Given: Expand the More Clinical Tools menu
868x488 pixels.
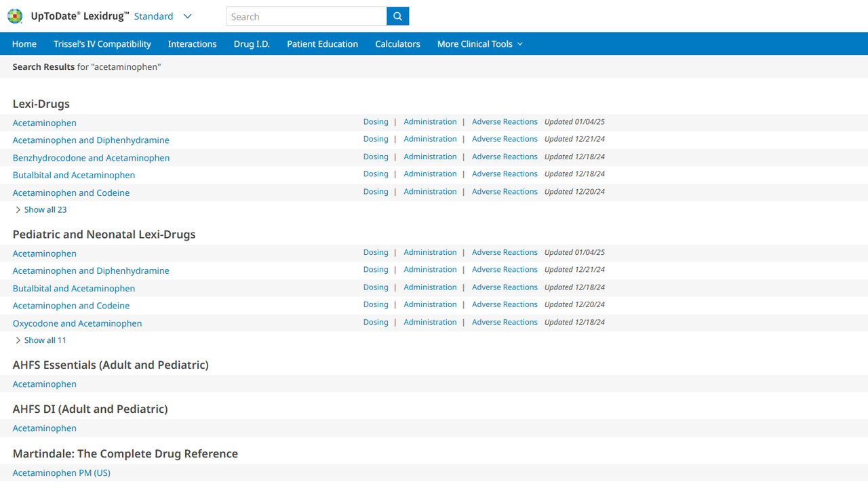Looking at the screenshot, I should click(479, 44).
